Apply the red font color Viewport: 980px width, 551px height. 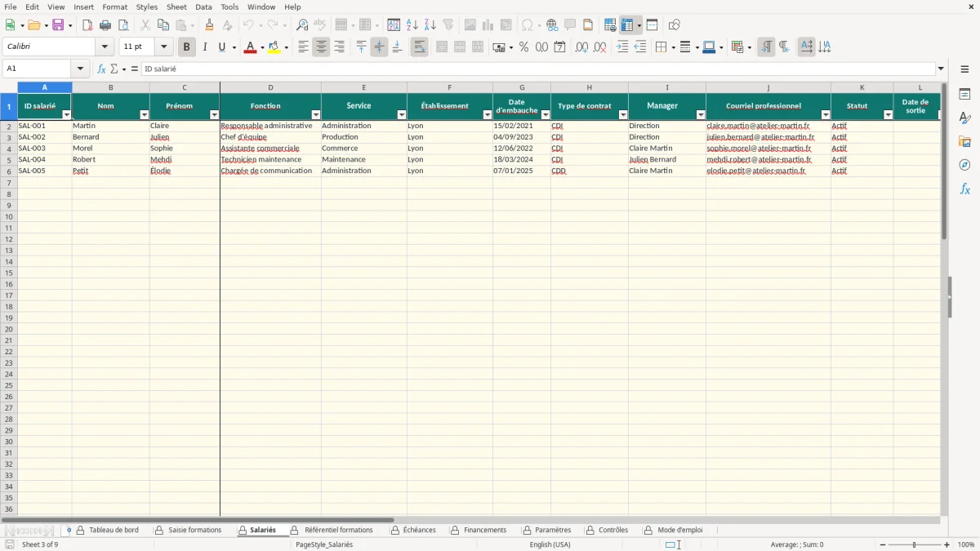pos(250,47)
